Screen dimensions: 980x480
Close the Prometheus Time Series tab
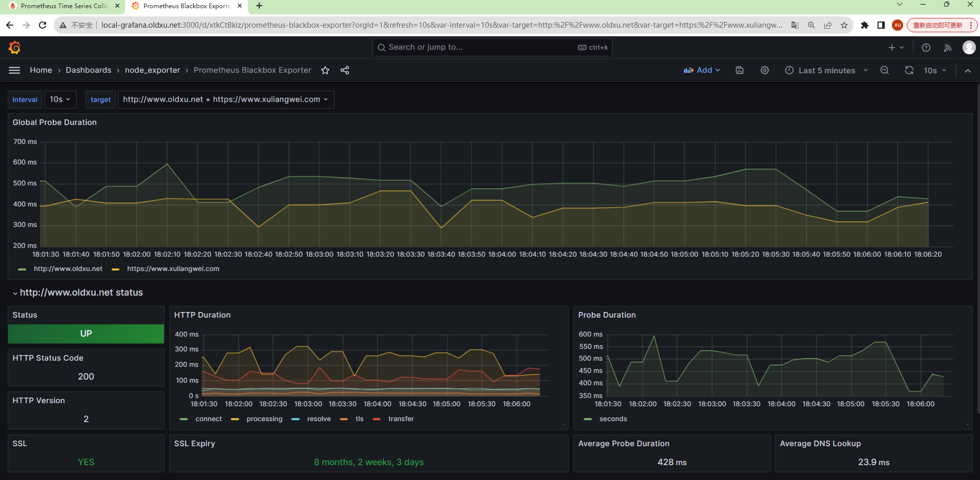coord(117,6)
